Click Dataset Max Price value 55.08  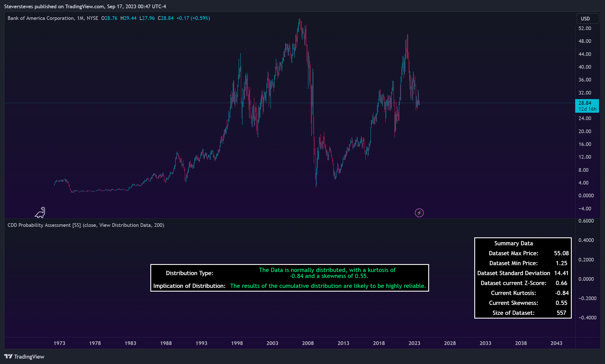561,253
